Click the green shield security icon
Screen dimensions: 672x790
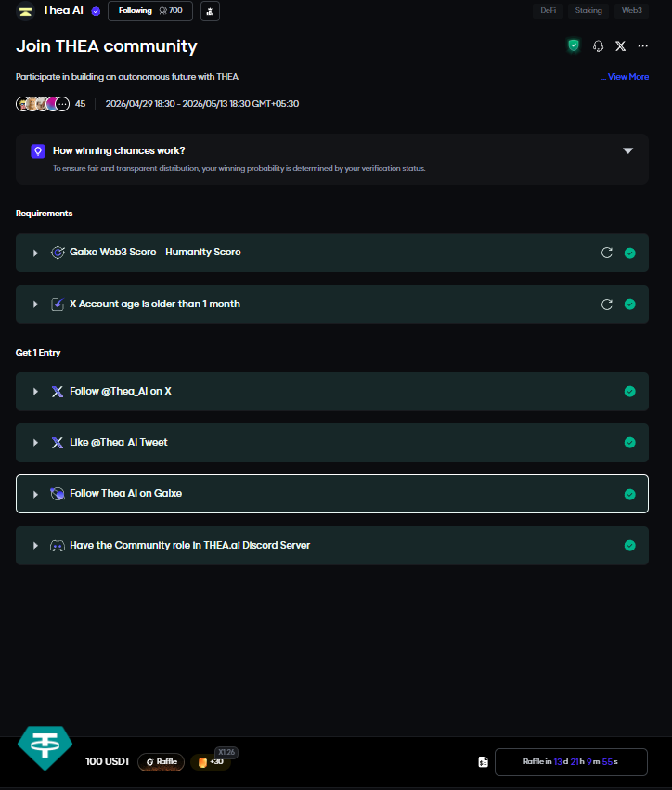coord(574,45)
